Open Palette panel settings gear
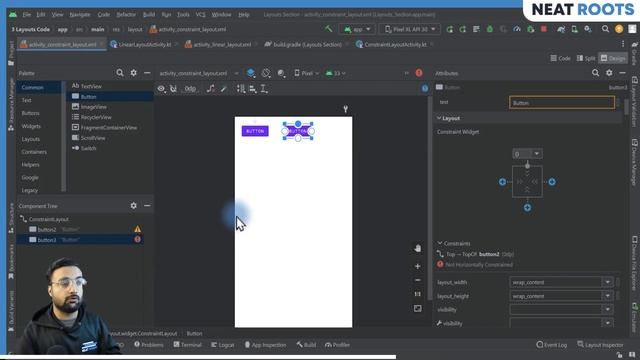640x360 pixels. click(133, 73)
